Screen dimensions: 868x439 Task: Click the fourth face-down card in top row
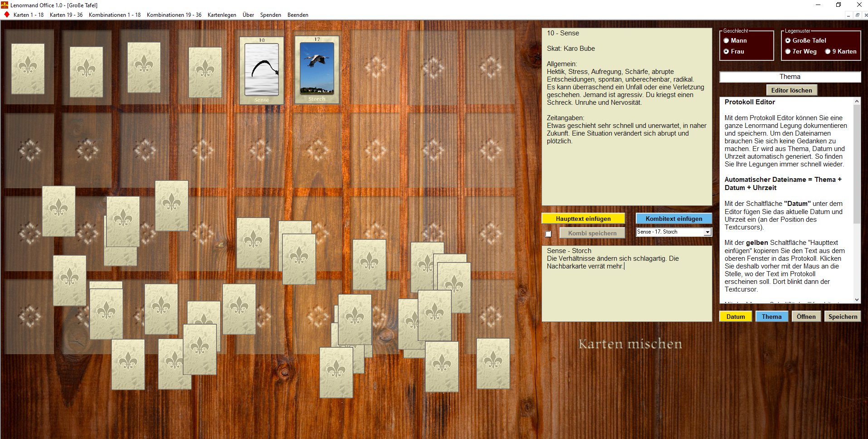[205, 72]
